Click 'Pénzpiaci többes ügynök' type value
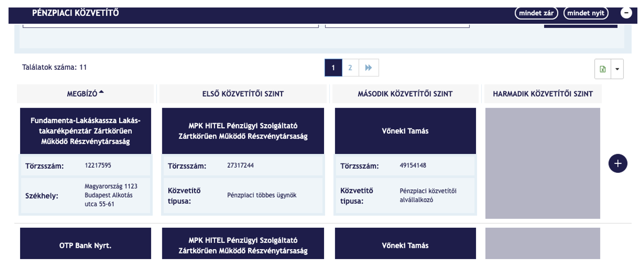644x275 pixels. pos(262,195)
